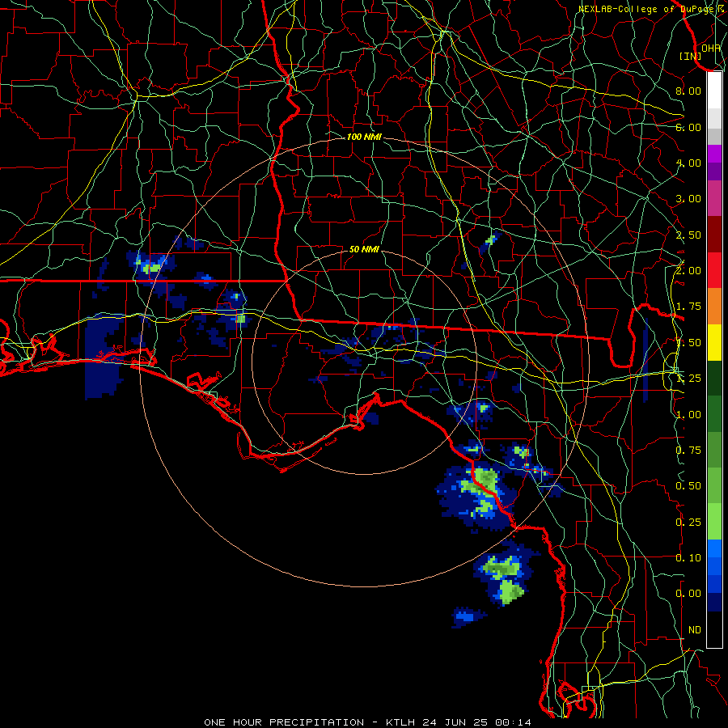Click the 2.50 legend value

click(688, 235)
